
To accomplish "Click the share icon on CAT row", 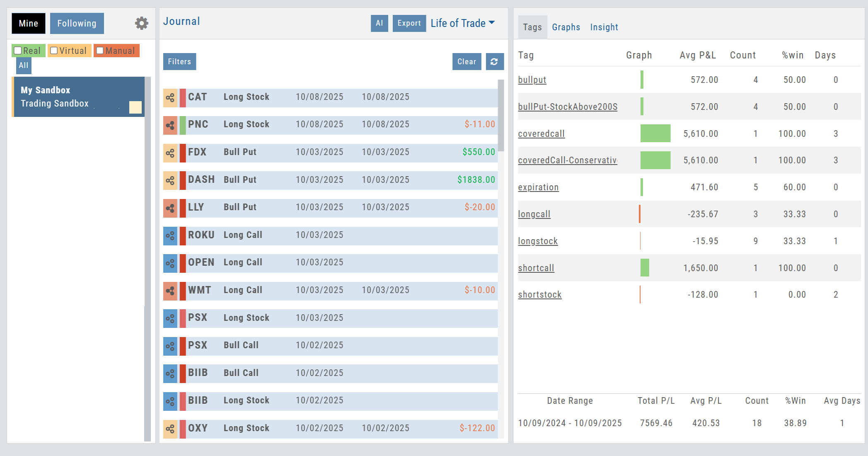I will [170, 98].
